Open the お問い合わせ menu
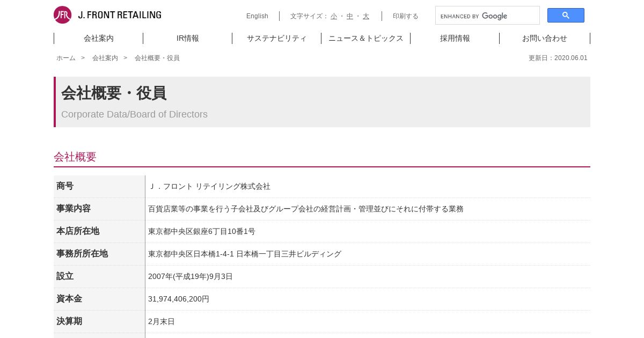This screenshot has width=644, height=338. [545, 38]
